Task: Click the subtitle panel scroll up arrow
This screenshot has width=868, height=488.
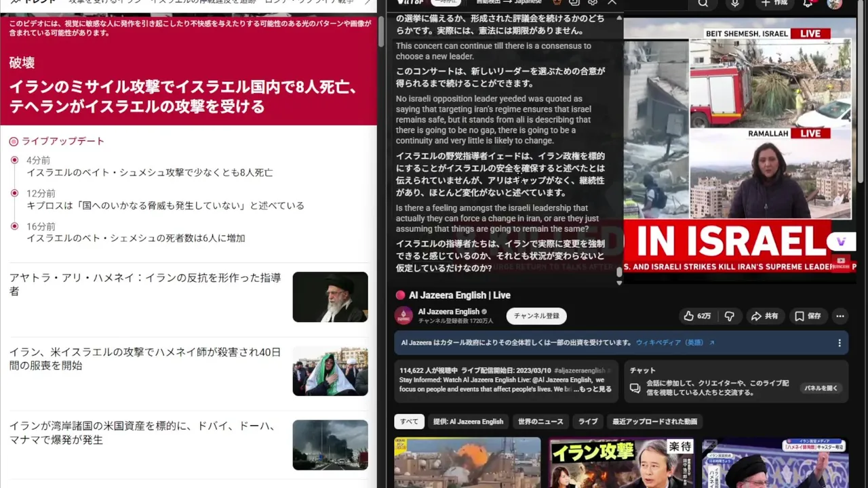Action: [x=618, y=18]
